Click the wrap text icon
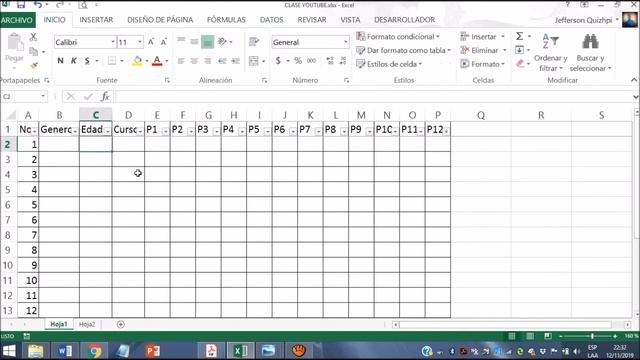Viewport: 640px width, 360px height. click(254, 41)
